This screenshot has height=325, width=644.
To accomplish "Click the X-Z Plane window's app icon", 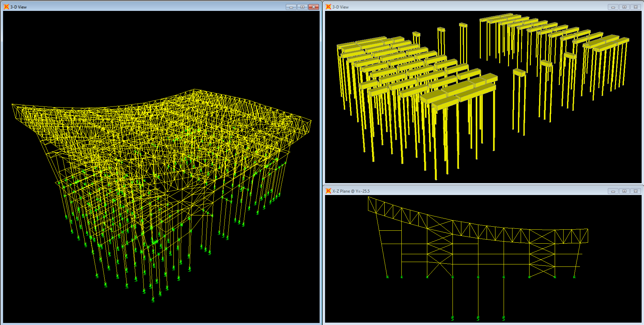I will click(x=328, y=191).
